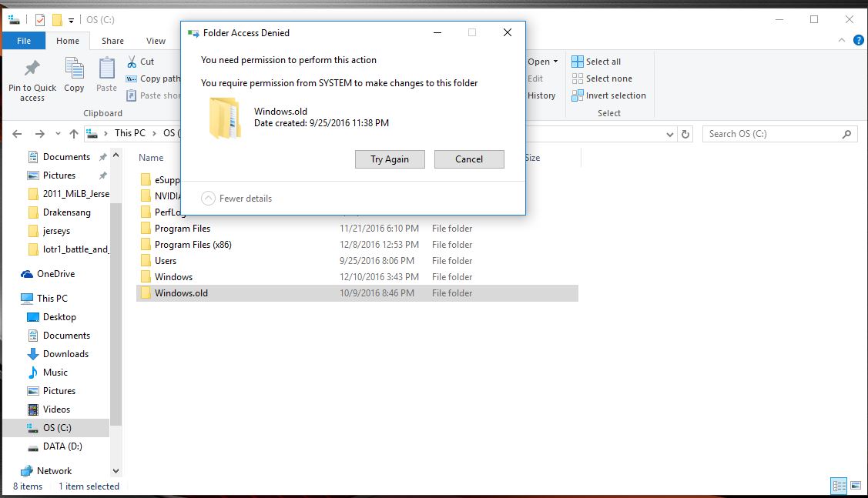Click Select all in the ribbon

596,62
